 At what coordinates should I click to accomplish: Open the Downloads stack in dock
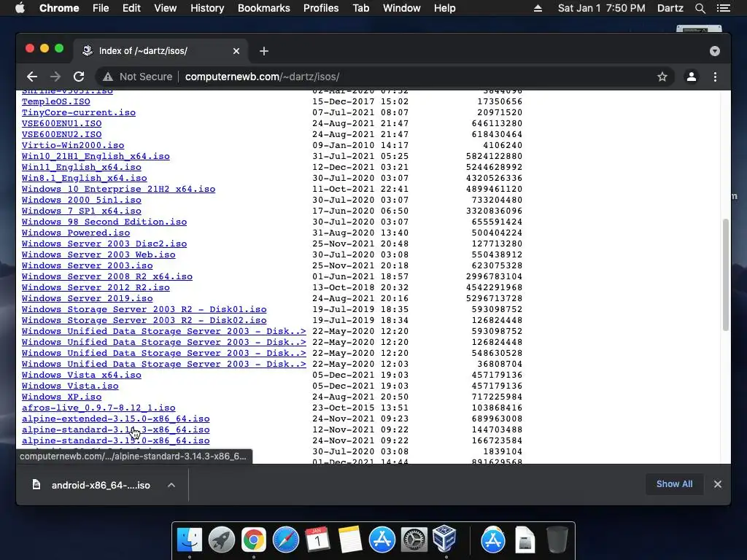[x=525, y=540]
